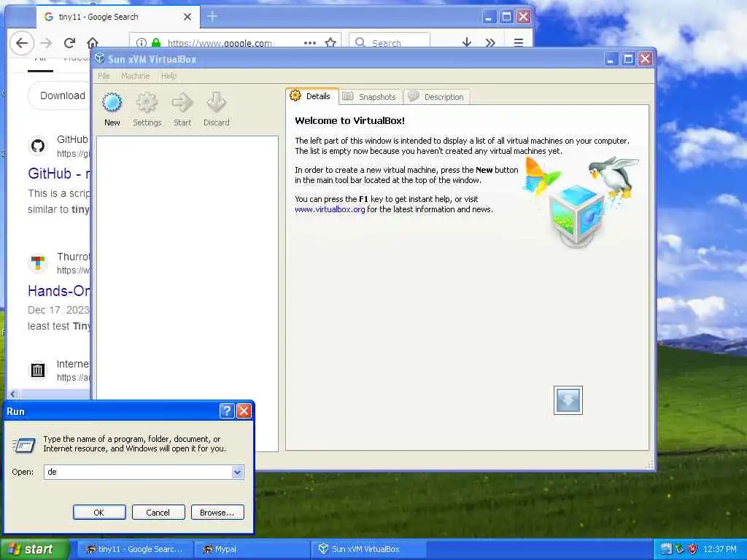
Task: Click the 12:37 PM taskbar clock
Action: point(720,549)
